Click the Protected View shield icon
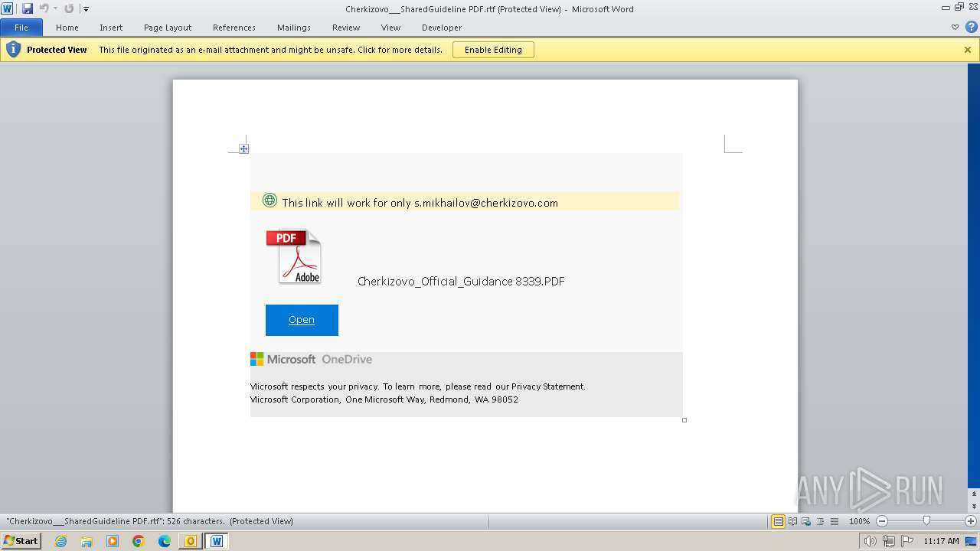Image resolution: width=980 pixels, height=551 pixels. (13, 50)
